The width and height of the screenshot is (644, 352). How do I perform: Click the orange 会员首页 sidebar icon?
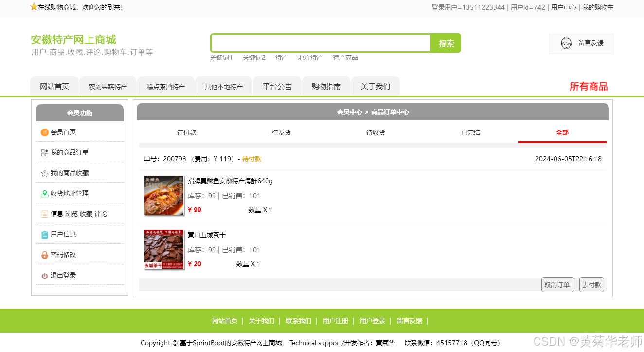45,132
